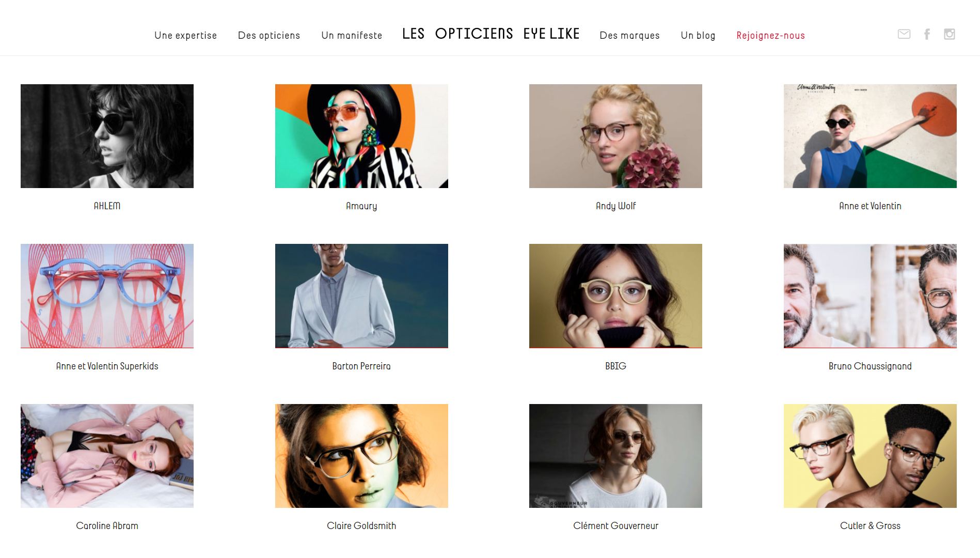980x558 pixels.
Task: Click the email envelope icon
Action: (904, 34)
